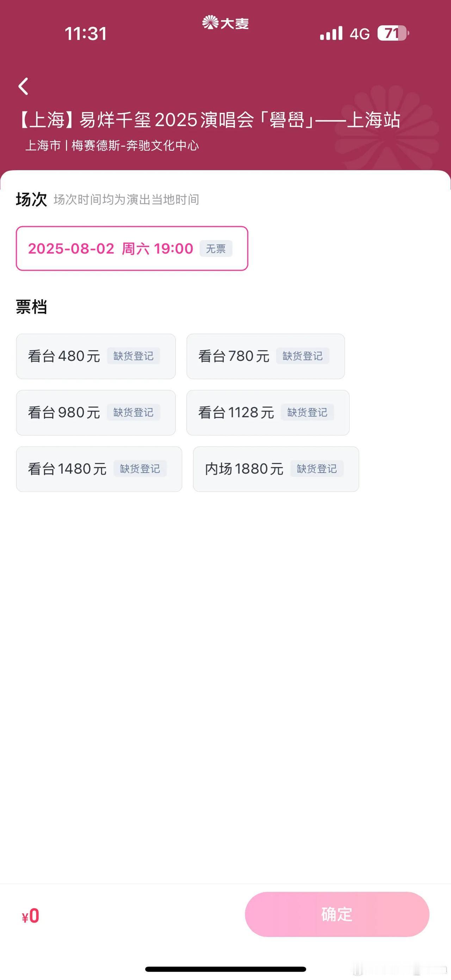Pick the 内场 1880元 ticket tier
This screenshot has width=451, height=980.
[276, 469]
